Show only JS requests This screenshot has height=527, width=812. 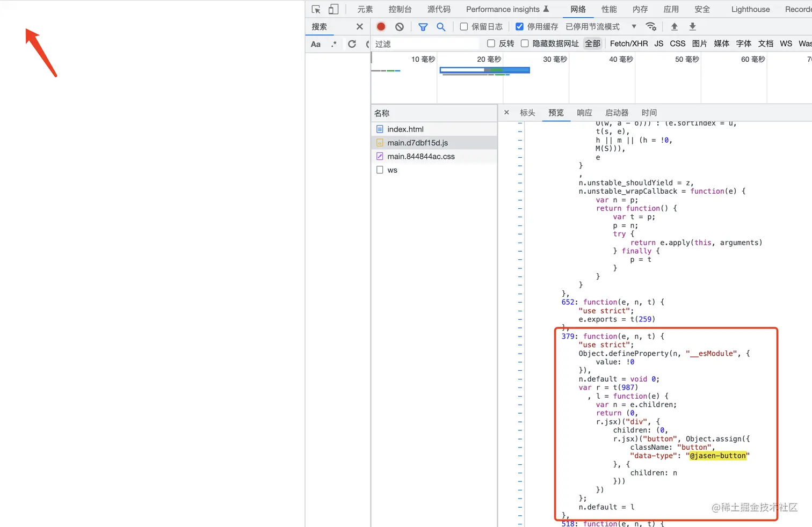pos(659,43)
